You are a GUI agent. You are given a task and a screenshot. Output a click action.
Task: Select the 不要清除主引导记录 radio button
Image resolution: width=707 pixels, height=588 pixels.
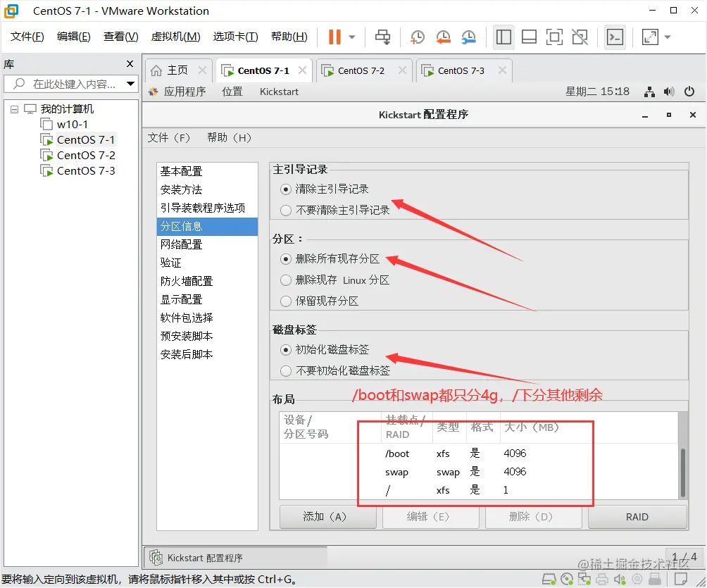285,211
